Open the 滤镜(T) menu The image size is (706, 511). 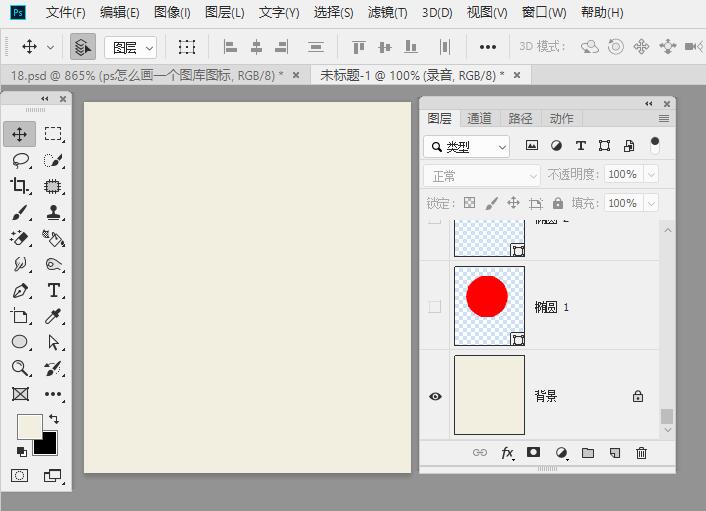tap(388, 13)
